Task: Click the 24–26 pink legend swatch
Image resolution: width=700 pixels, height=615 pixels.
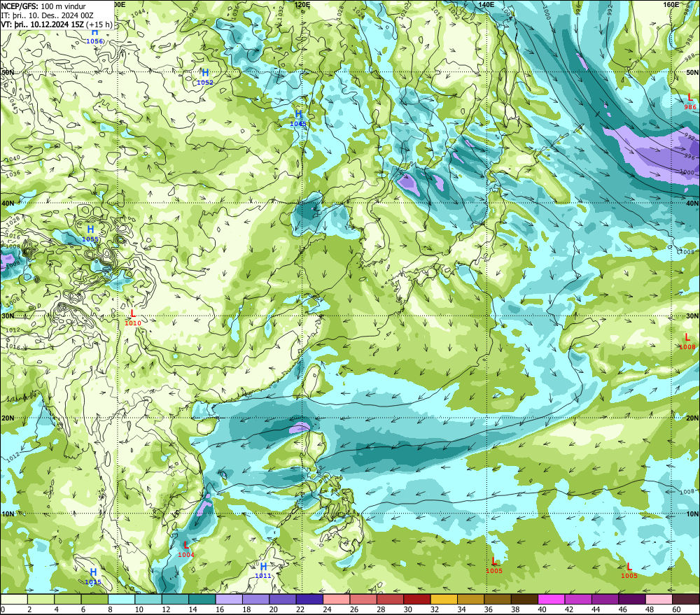Action: 337,600
